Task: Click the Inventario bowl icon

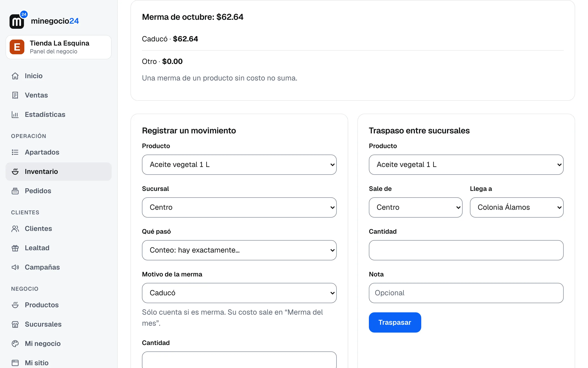Action: tap(15, 172)
